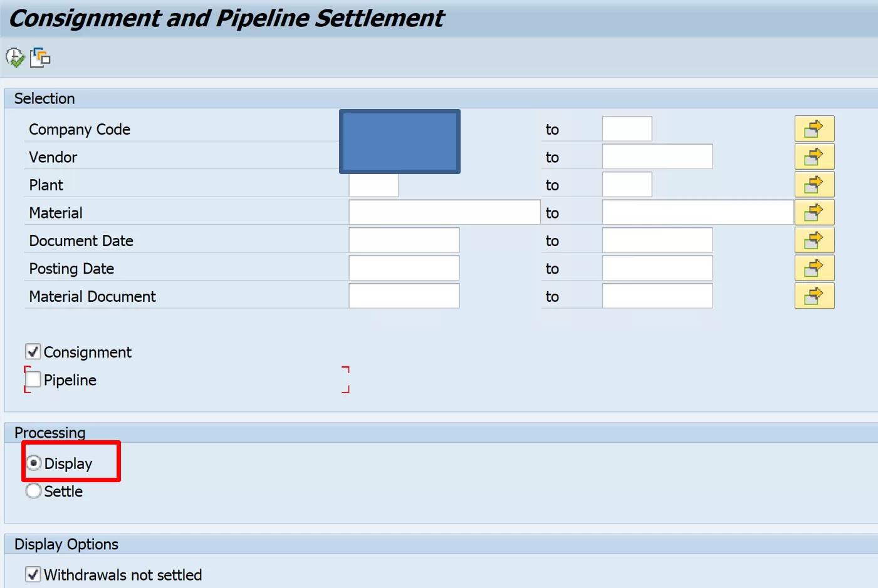
Task: Click the Material from-value input field
Action: [x=444, y=213]
